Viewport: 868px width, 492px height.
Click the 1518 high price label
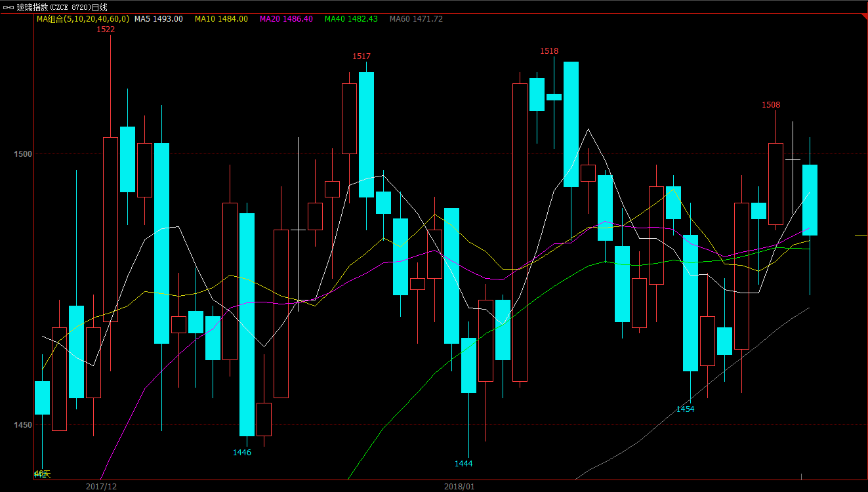pyautogui.click(x=549, y=51)
